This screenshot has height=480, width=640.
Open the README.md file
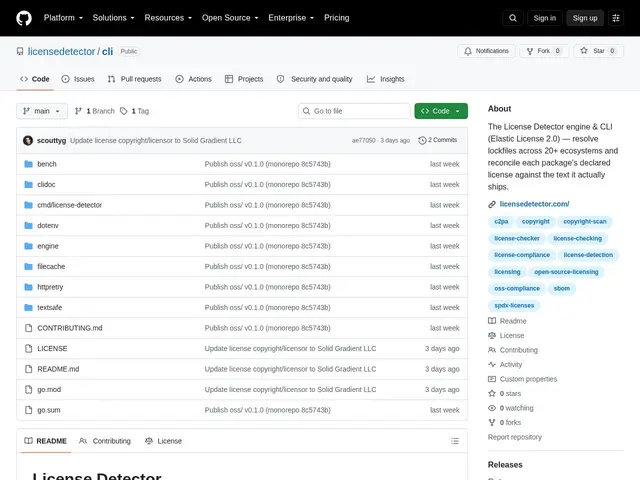[x=58, y=369]
